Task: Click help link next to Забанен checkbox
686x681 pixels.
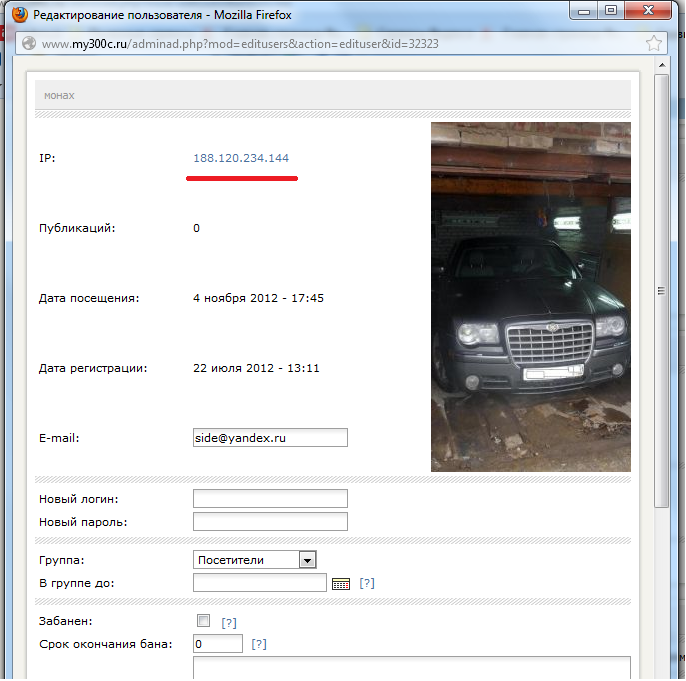Action: click(x=229, y=622)
